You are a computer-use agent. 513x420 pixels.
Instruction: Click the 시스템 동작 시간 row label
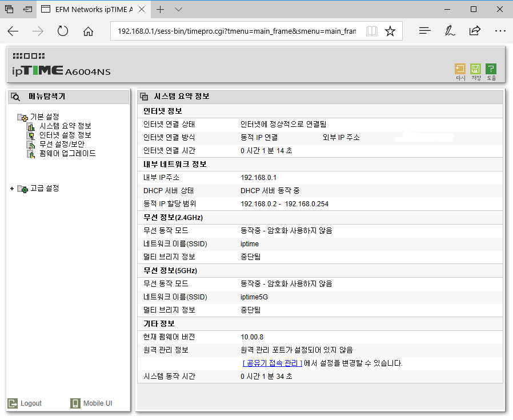click(169, 377)
